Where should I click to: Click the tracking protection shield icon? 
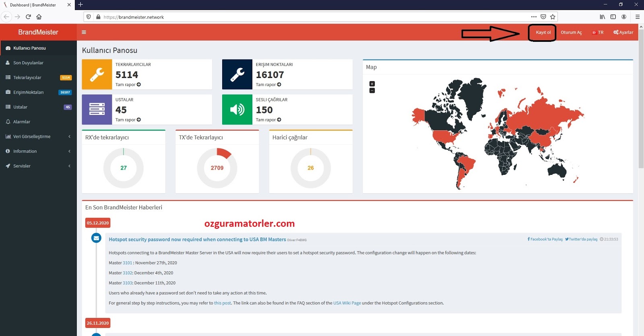click(89, 17)
